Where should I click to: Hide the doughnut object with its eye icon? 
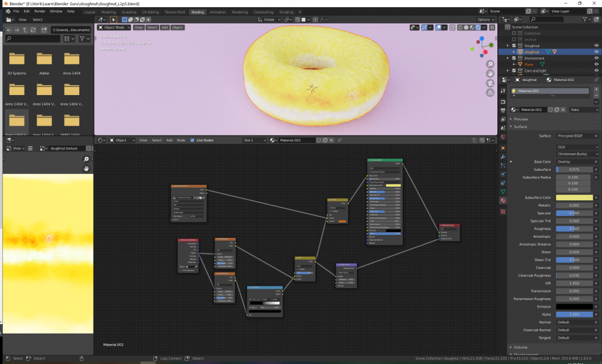point(596,52)
